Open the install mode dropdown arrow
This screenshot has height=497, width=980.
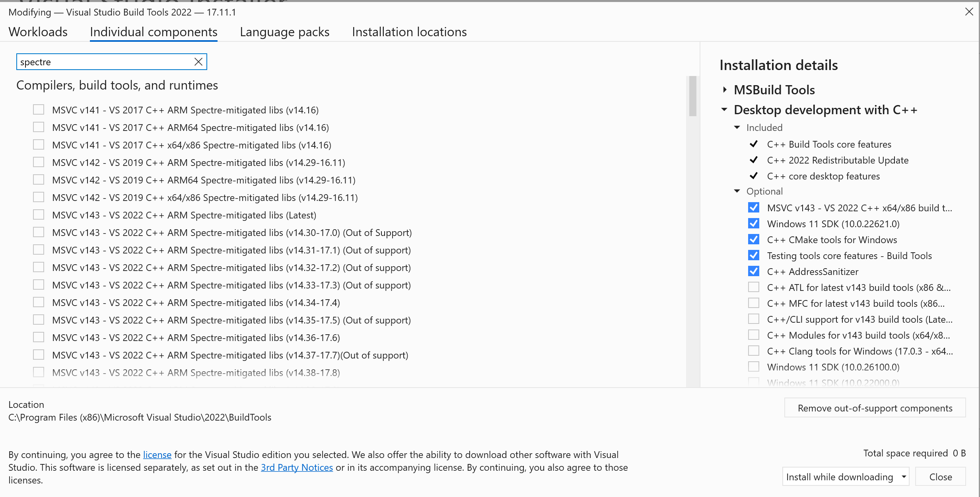pyautogui.click(x=904, y=477)
